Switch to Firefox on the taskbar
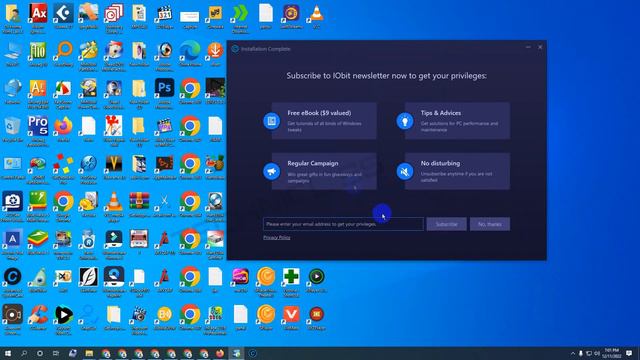Viewport: 640px width, 360px height. coord(220,353)
